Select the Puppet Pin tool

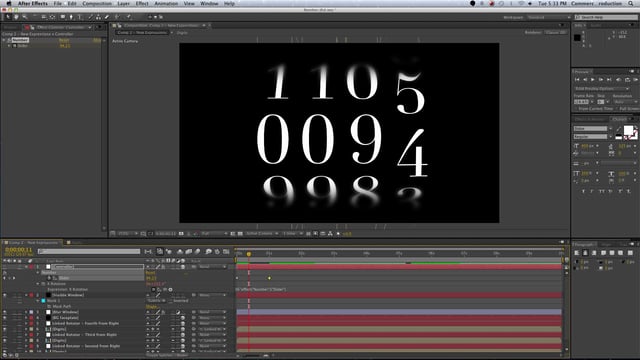coord(128,17)
